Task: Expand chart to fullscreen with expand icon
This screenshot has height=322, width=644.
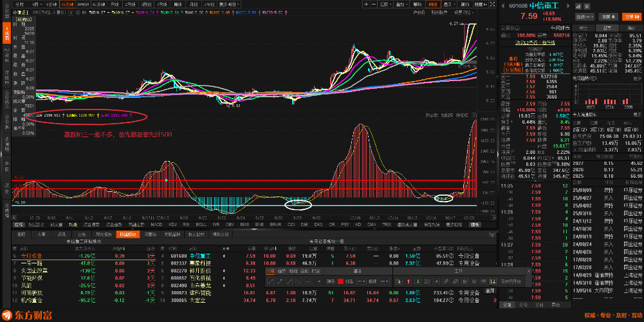Action: tap(493, 5)
